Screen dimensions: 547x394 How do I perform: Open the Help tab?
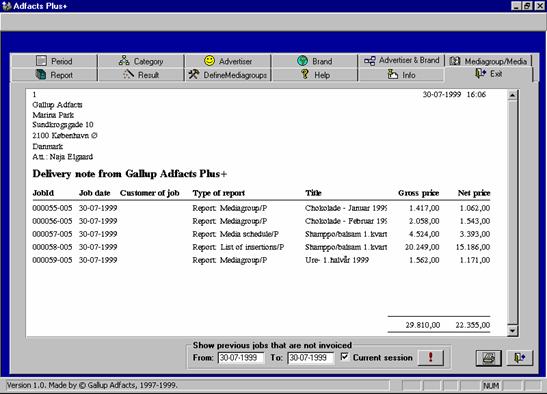click(315, 75)
